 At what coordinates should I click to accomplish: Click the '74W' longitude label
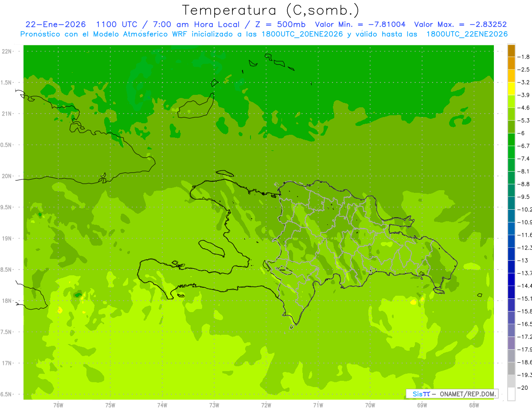(x=162, y=405)
